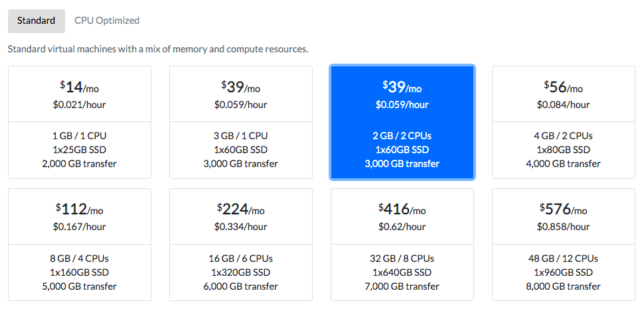Select the $39/mo 3 GB / 1 CPU plan
The width and height of the screenshot is (644, 309).
point(241,122)
